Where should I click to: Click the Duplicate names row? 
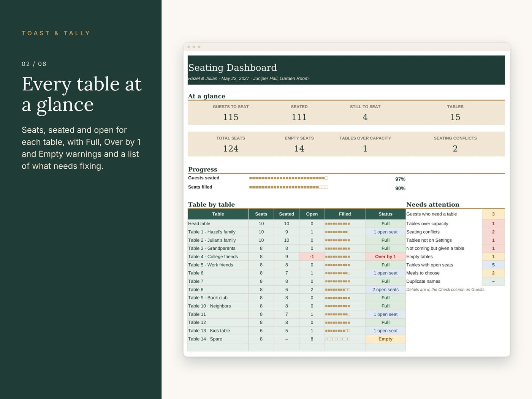pos(455,281)
